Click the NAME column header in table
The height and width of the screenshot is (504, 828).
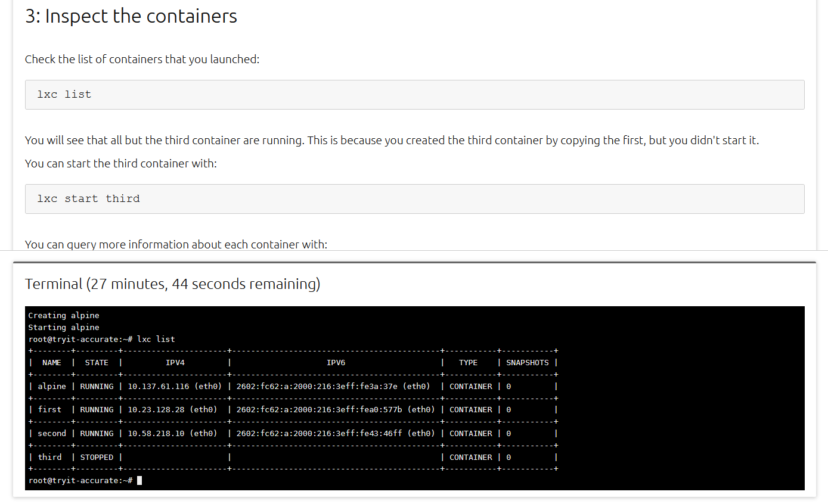click(52, 363)
